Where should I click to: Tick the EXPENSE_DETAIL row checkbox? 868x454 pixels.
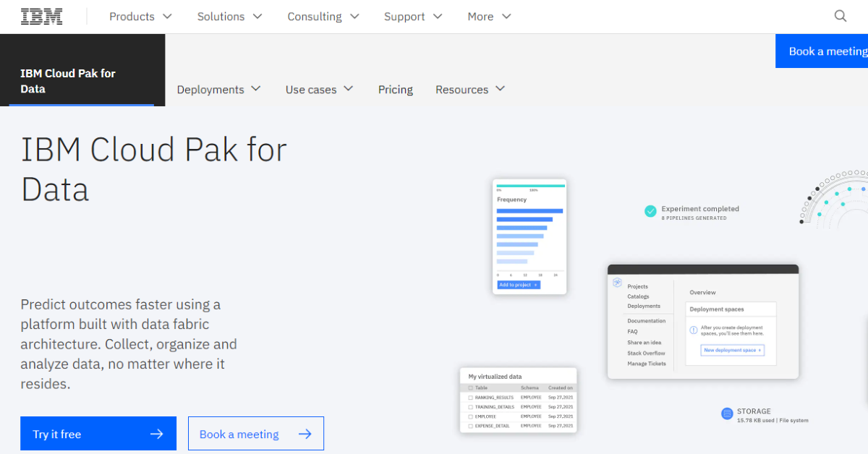coord(470,426)
